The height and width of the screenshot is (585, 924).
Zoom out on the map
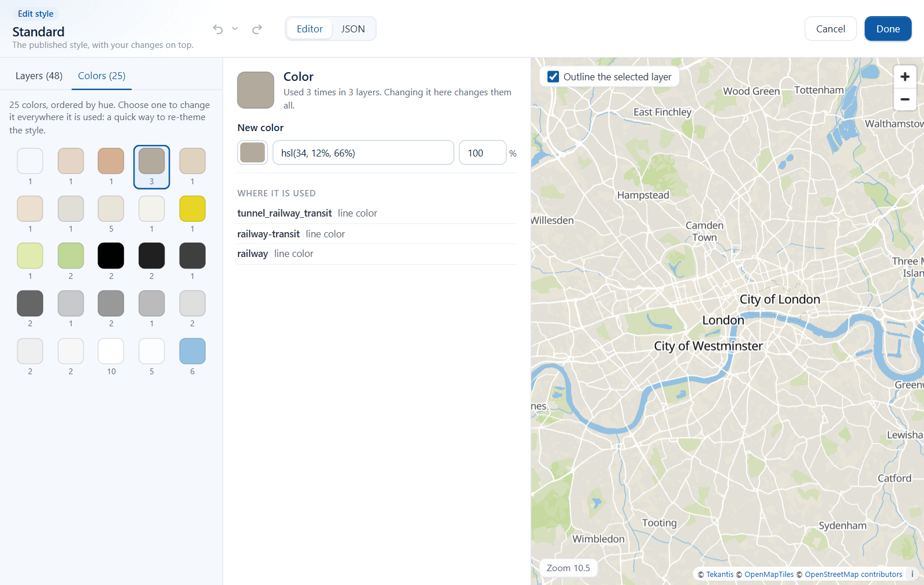[905, 99]
